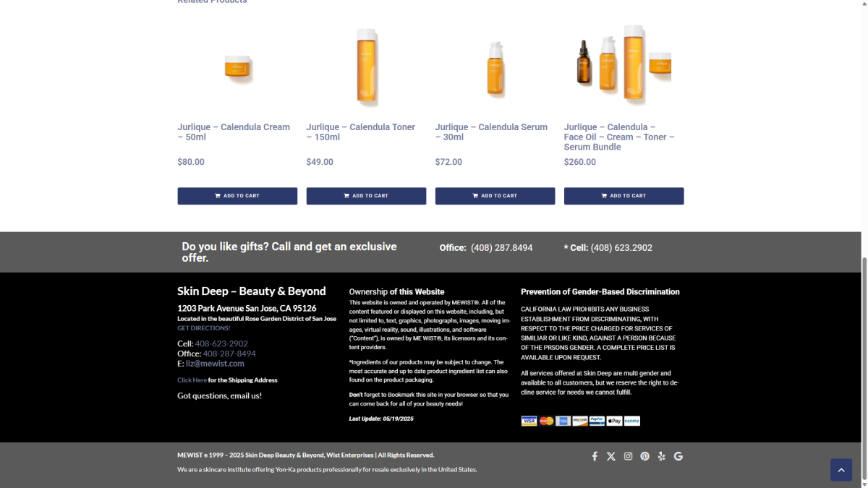
Task: Click the GET DIRECTIONS! link
Action: pyautogui.click(x=204, y=328)
